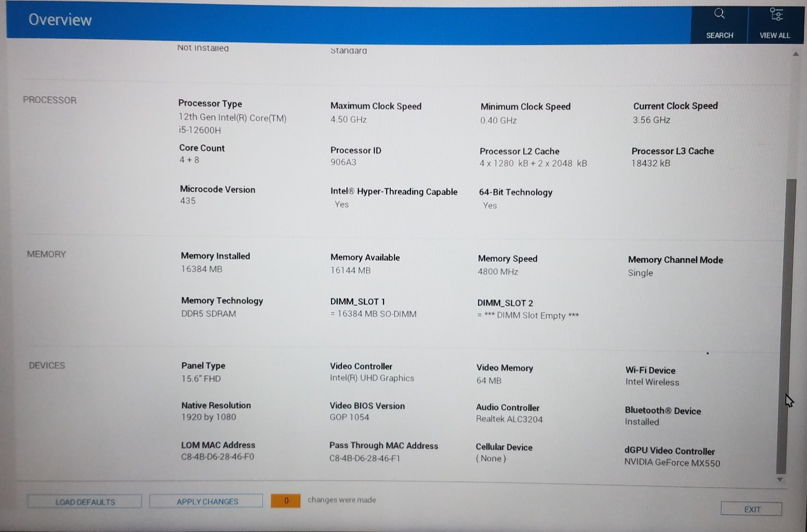The image size is (807, 532).
Task: Click the Processor Type label
Action: [x=210, y=103]
